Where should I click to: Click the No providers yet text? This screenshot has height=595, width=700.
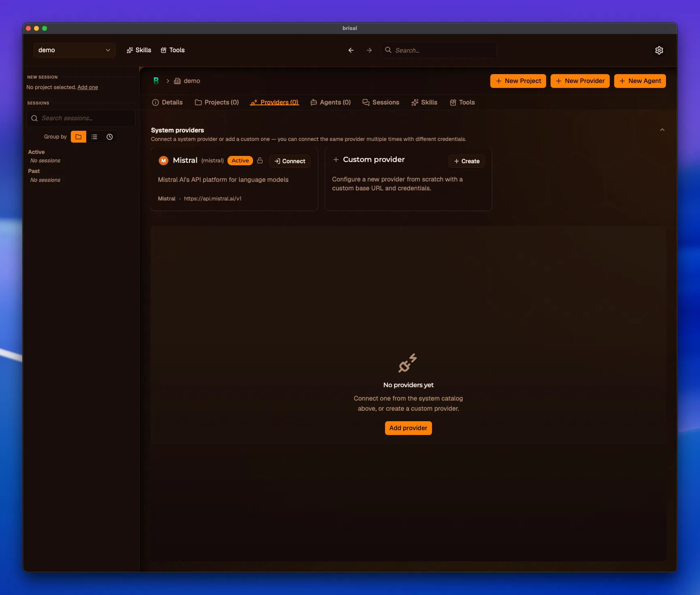click(x=409, y=385)
